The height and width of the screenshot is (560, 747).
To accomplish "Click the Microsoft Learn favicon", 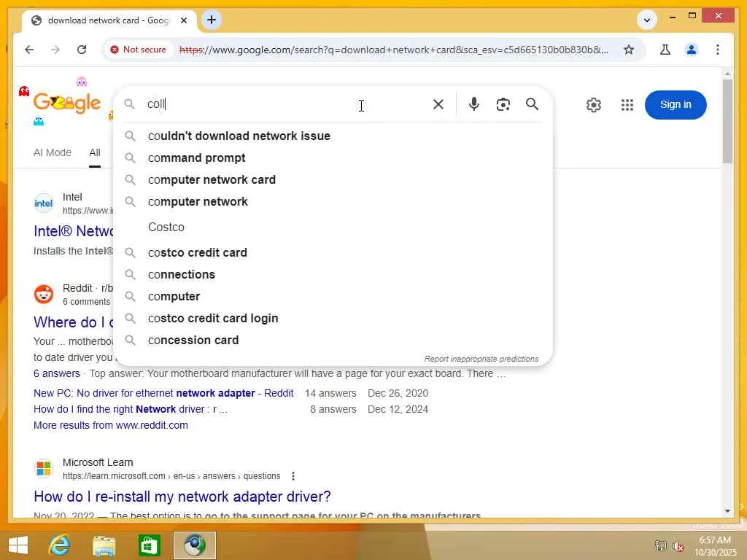I will coord(44,469).
